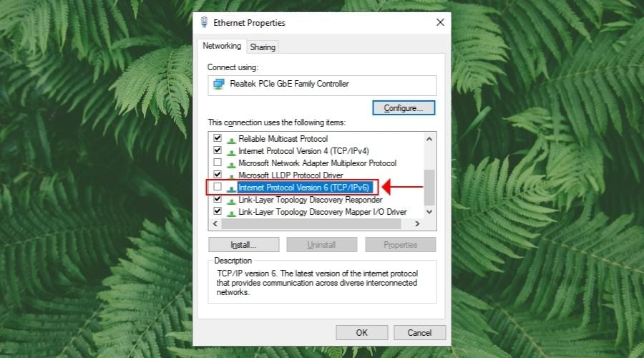Click the list's scroll down arrow
The width and height of the screenshot is (644, 358).
pos(429,212)
